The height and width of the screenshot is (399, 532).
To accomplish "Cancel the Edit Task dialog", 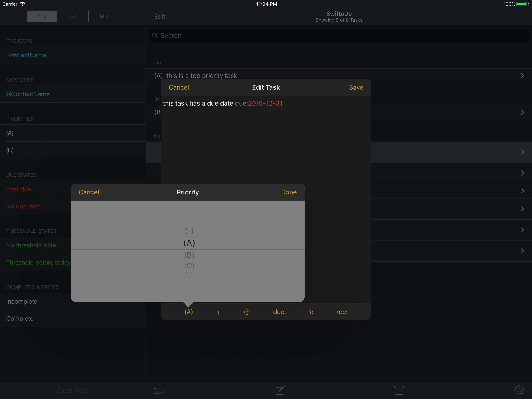I will 179,87.
